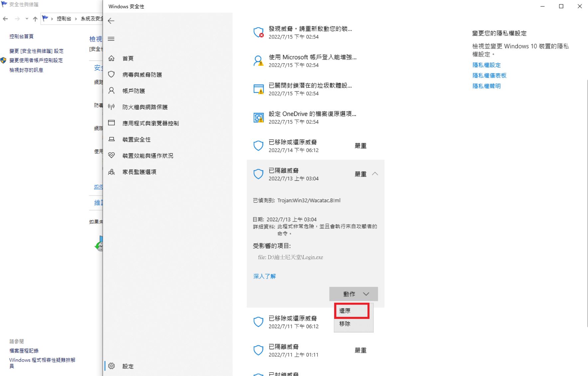Screen dimensions: 588x376
Task: Click detected threat name Trojan:Win32/Wacatac.B!ml
Action: pos(309,200)
